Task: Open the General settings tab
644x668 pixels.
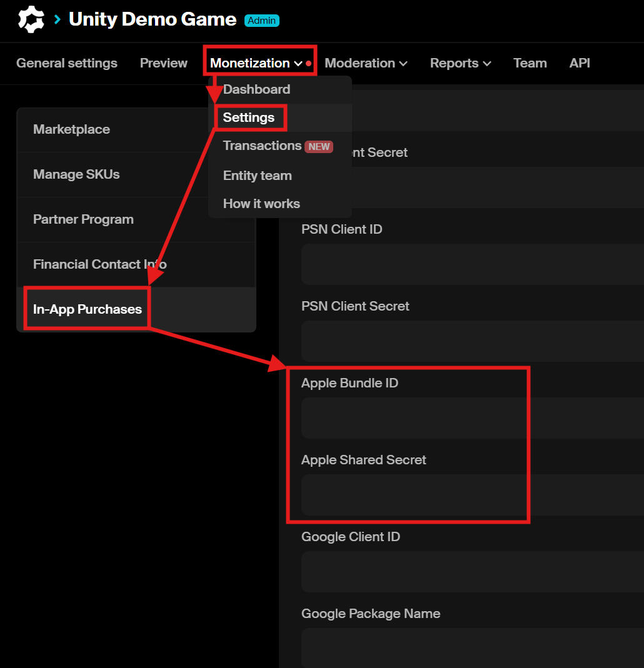Action: tap(66, 63)
